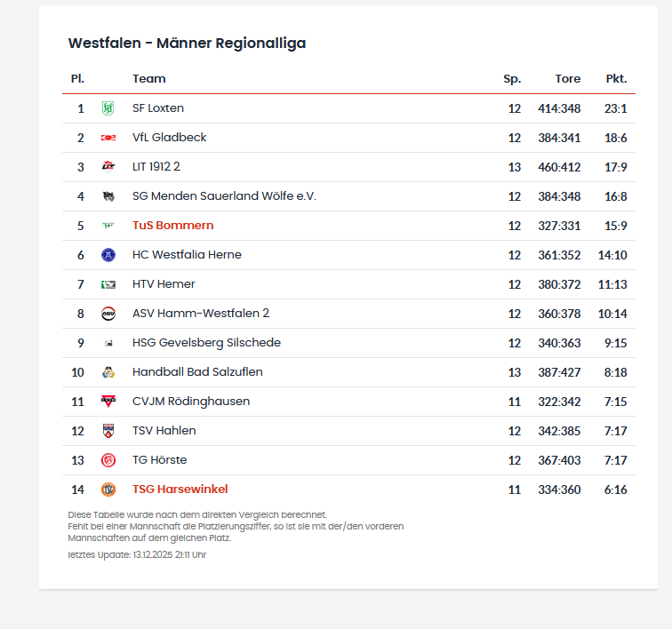Click the SF Loxten team name
Viewport: 672px width, 629px height.
pos(158,108)
